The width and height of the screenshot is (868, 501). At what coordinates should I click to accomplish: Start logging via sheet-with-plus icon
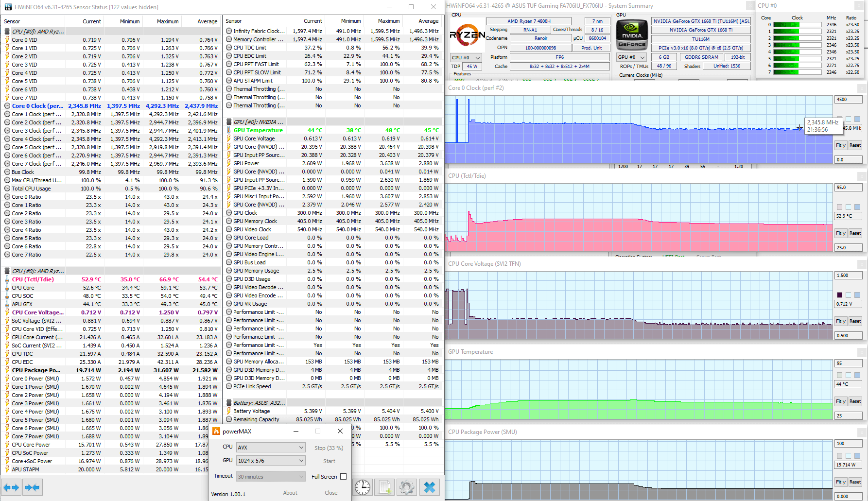tap(385, 487)
